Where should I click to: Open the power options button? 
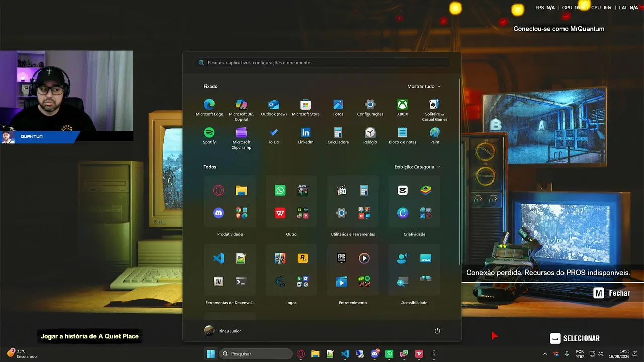(437, 331)
